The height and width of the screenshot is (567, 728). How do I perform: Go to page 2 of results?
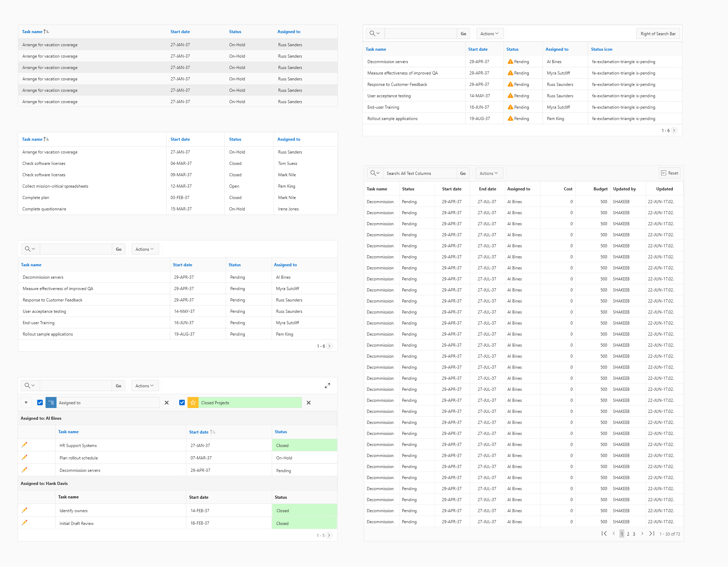tap(628, 534)
